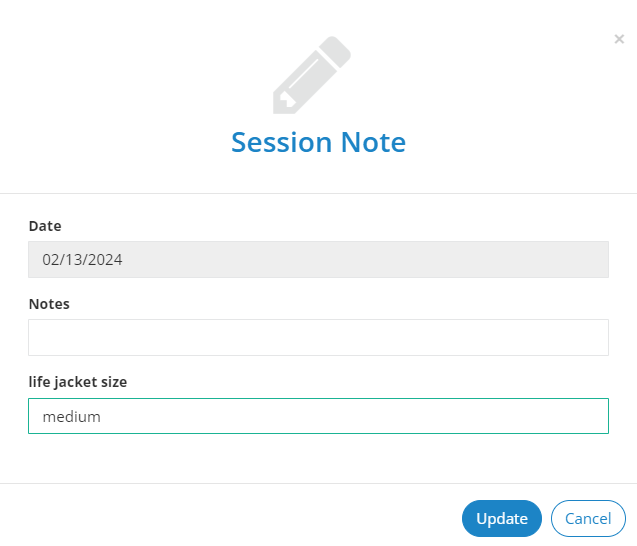The height and width of the screenshot is (546, 637).
Task: Dismiss the dialog using Cancel
Action: [x=588, y=518]
